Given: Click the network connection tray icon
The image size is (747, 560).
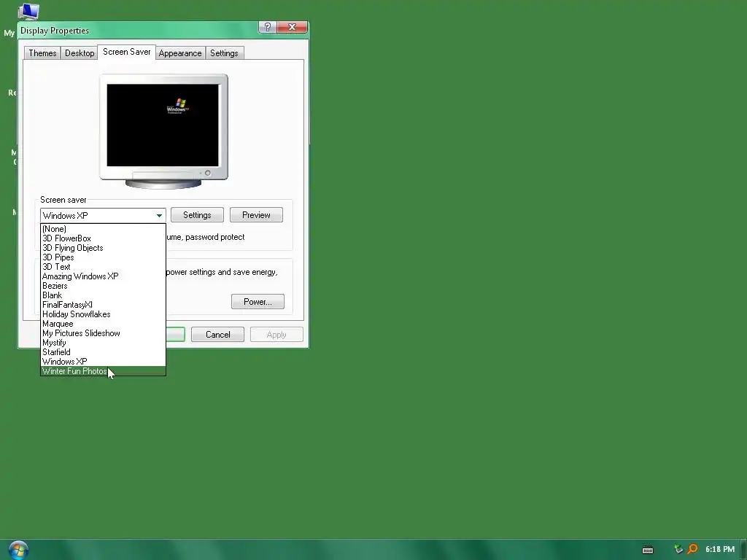Looking at the screenshot, I should coord(678,550).
